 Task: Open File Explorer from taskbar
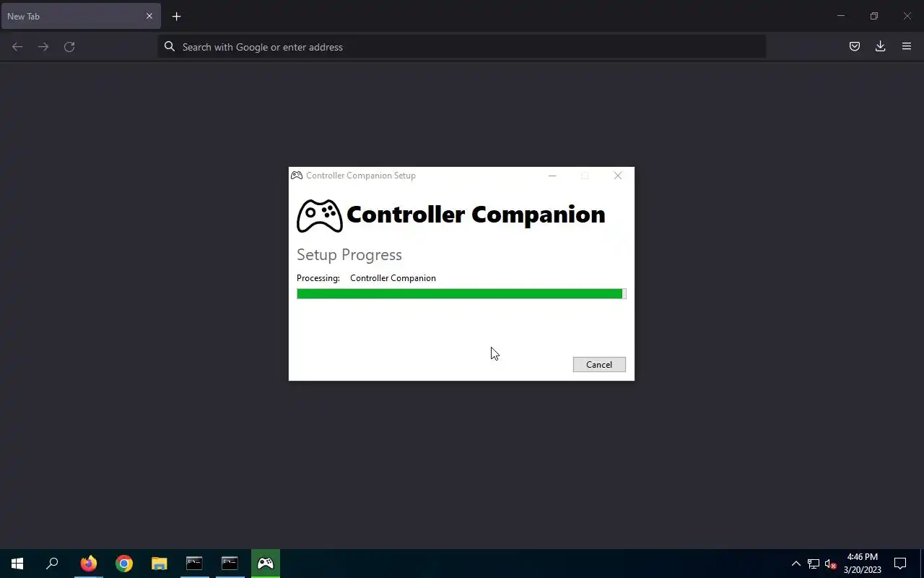point(159,564)
